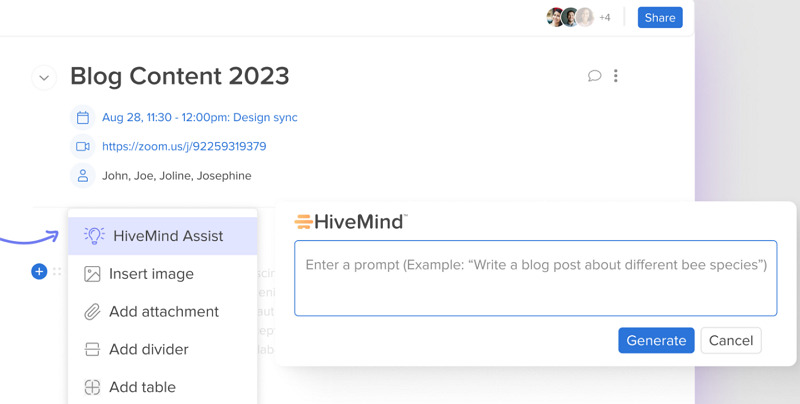Click the HiveMind logo in dialog

pos(351,222)
